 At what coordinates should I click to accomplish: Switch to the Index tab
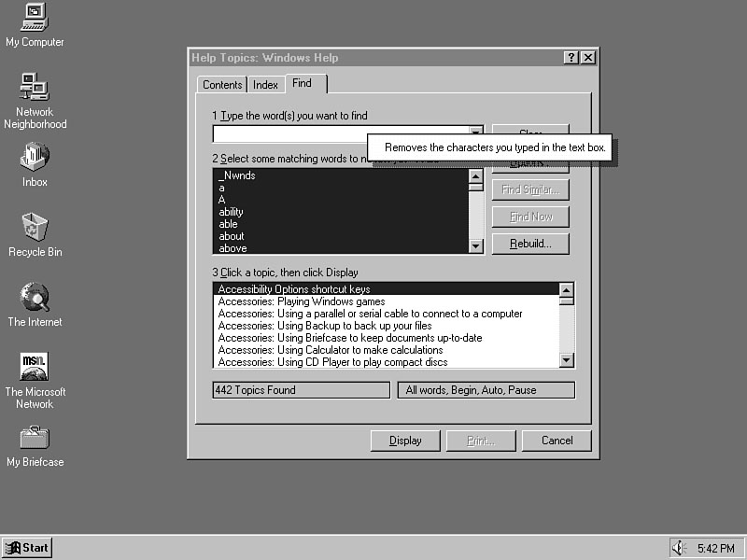click(x=265, y=85)
